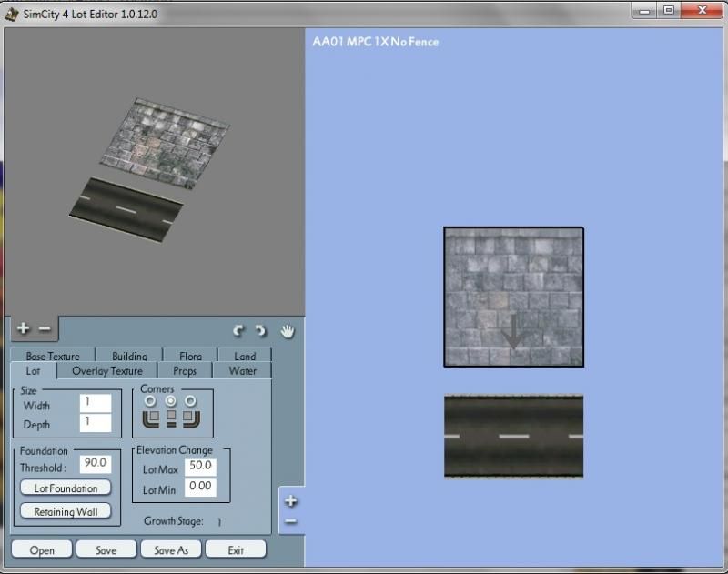Click the road tile in the 2D view
728x574 pixels.
513,436
